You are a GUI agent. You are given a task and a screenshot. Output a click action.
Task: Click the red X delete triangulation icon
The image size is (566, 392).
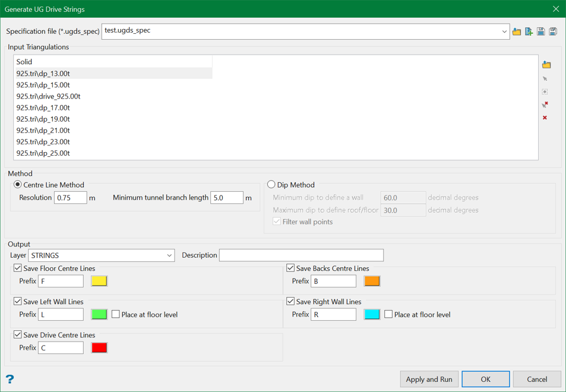click(x=545, y=118)
